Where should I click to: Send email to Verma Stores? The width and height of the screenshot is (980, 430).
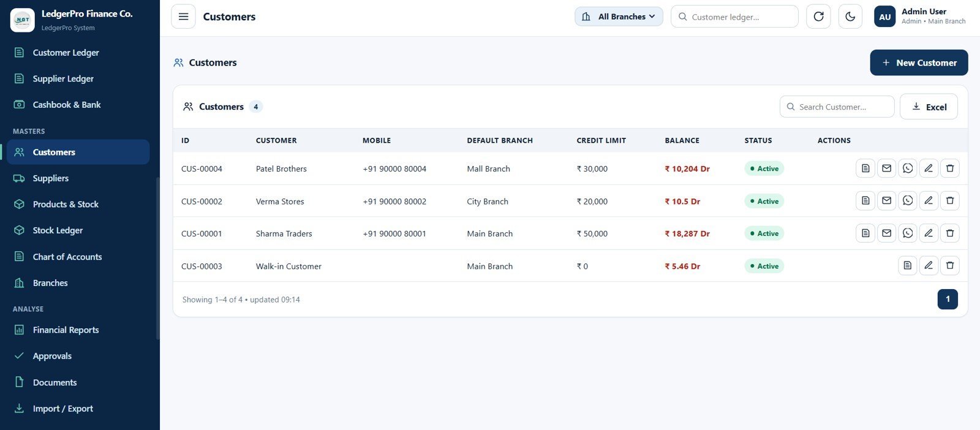pyautogui.click(x=886, y=201)
